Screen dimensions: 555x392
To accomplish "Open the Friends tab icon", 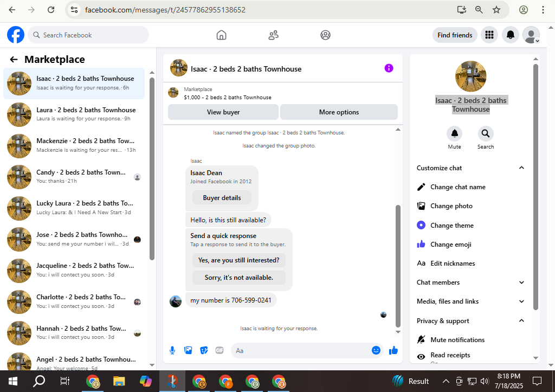I will pyautogui.click(x=273, y=35).
